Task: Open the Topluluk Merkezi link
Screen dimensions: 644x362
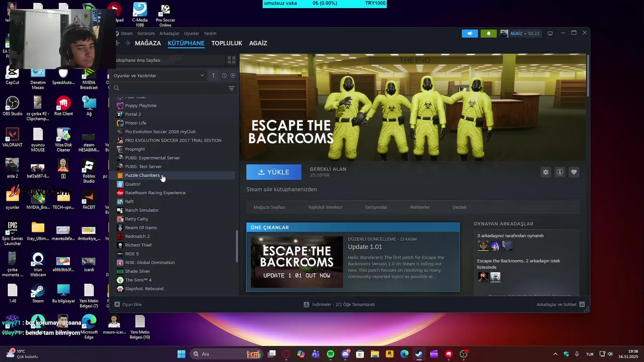Action: (x=325, y=207)
